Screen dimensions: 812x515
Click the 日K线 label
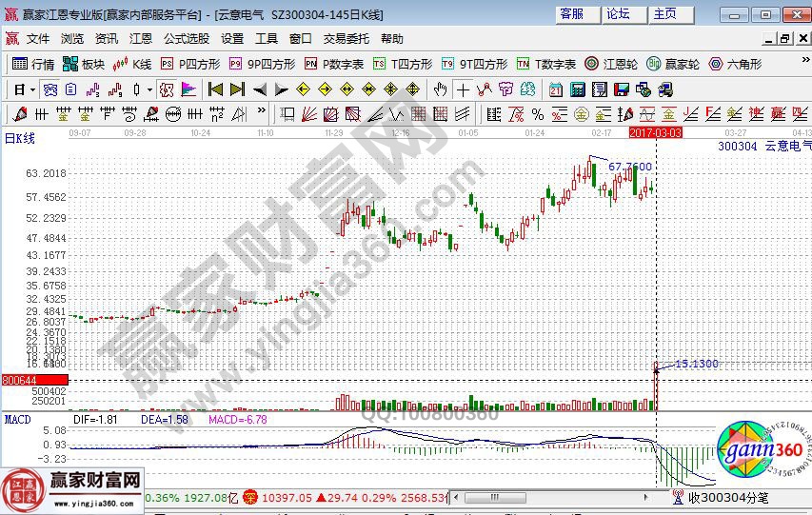(20, 138)
